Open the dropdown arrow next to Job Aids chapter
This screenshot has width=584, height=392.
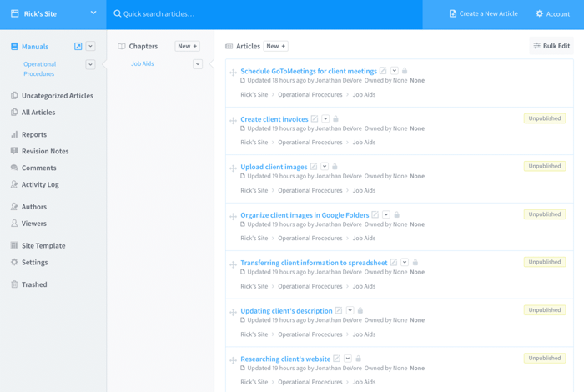198,64
